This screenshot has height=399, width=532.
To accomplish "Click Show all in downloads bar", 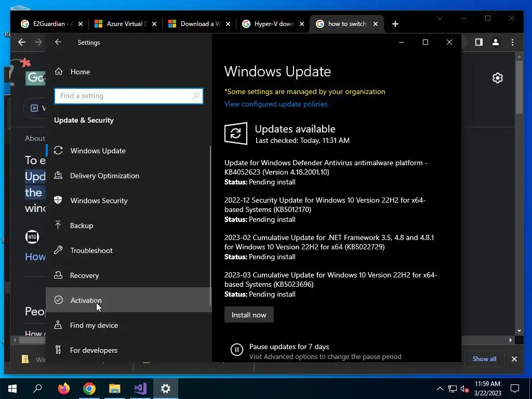I will point(484,359).
